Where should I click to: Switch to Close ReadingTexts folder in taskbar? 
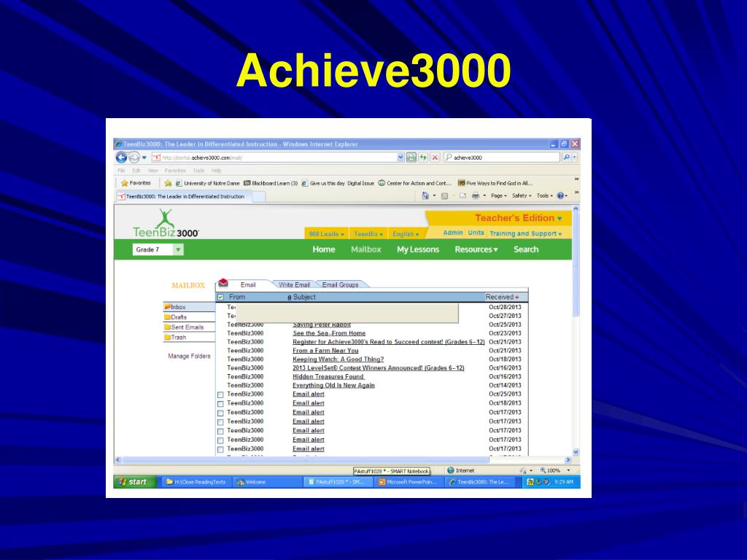[x=196, y=482]
